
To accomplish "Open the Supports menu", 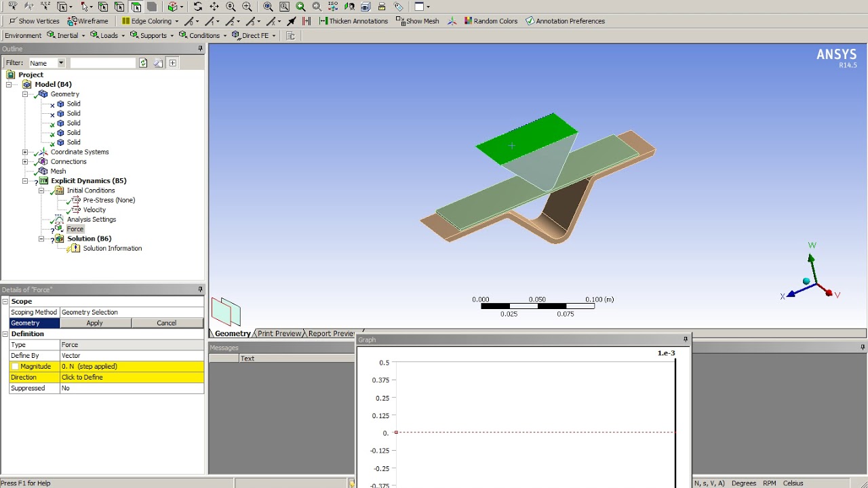I will point(153,35).
